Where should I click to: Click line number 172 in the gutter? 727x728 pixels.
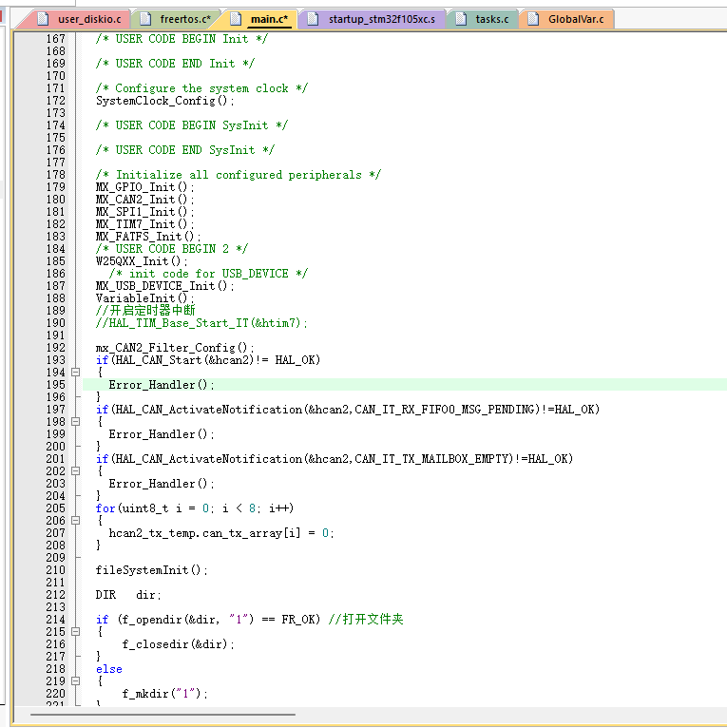(56, 101)
